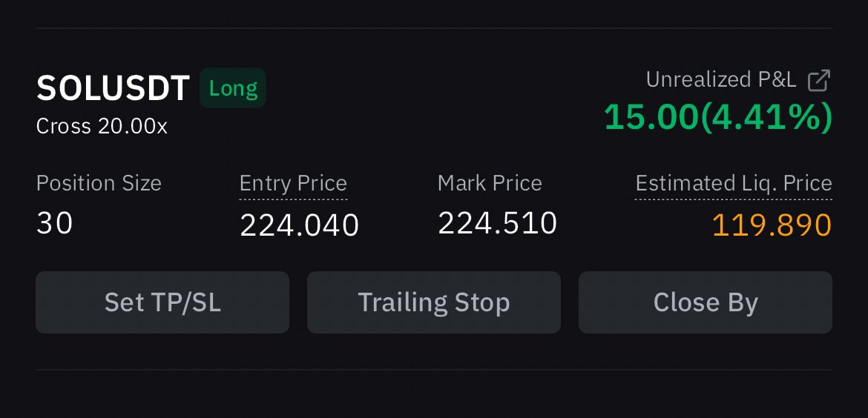Select the 15.00 profit amount

tap(651, 117)
